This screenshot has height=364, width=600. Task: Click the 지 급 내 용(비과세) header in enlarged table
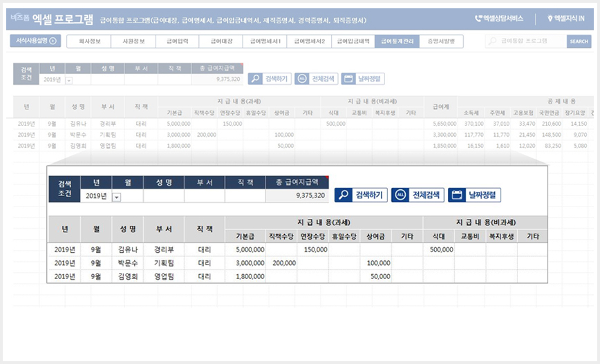tap(485, 222)
